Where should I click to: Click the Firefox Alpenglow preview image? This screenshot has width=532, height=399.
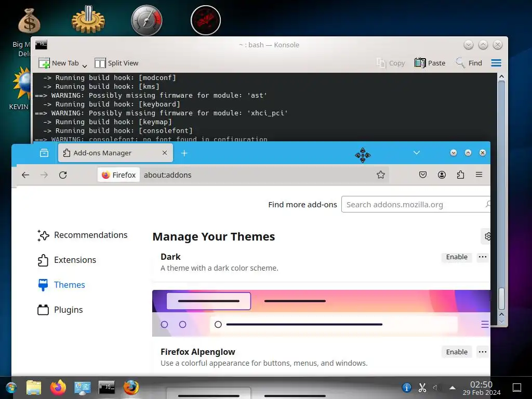click(321, 313)
